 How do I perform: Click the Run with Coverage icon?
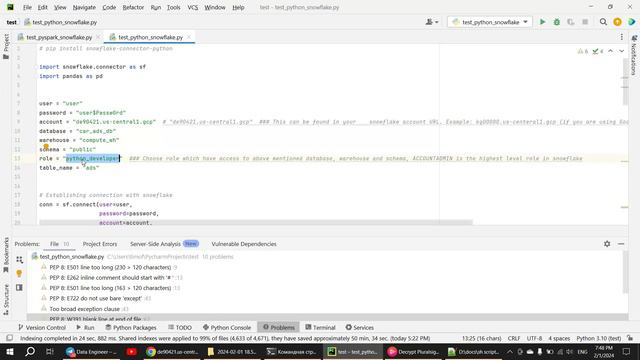[x=571, y=22]
